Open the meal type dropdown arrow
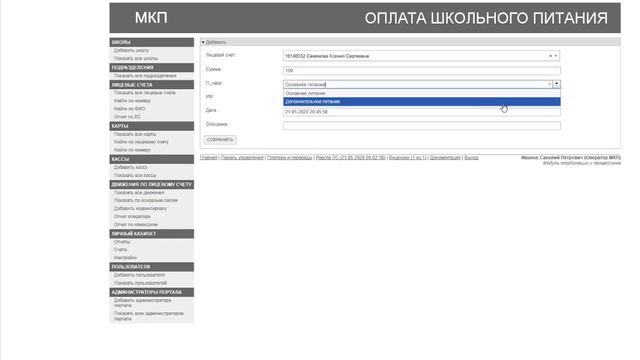 [x=556, y=84]
